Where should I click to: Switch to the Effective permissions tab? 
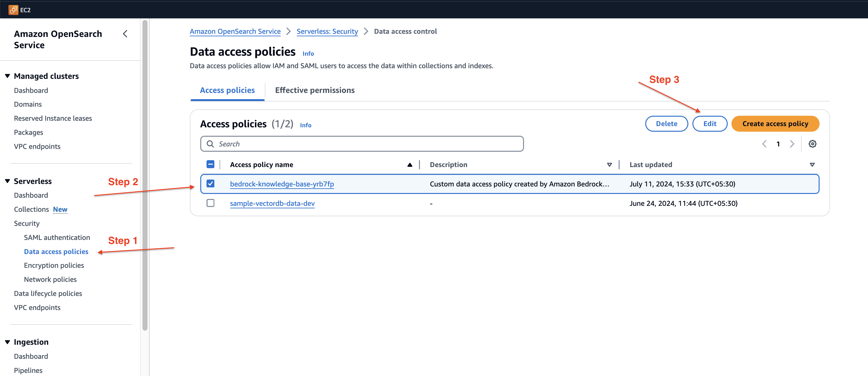[x=314, y=90]
